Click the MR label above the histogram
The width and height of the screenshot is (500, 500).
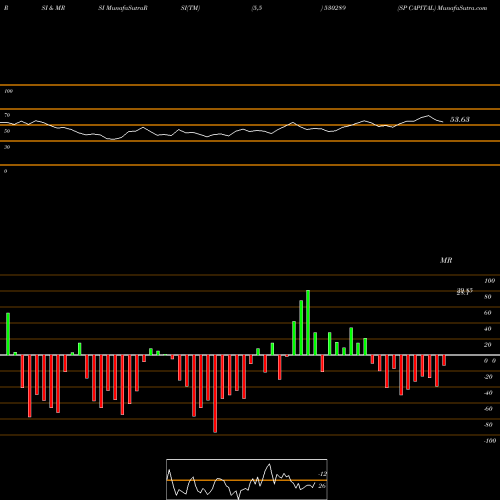(x=446, y=260)
